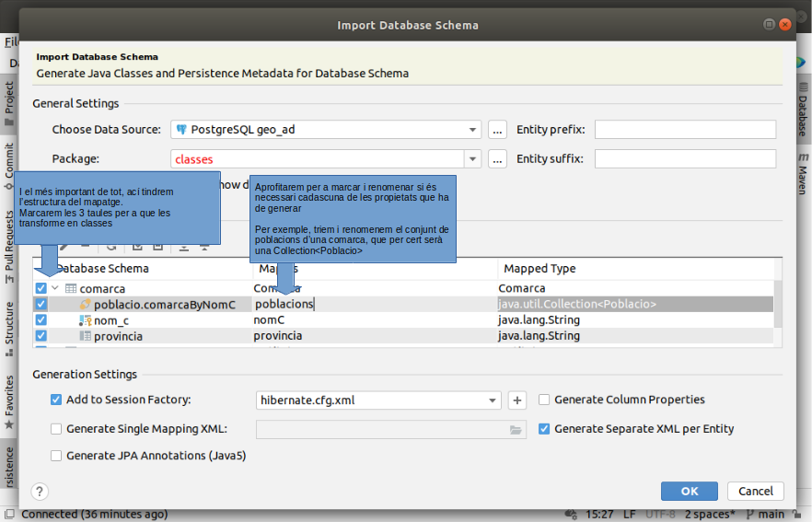Click the Entity suffix input field
Image resolution: width=812 pixels, height=522 pixels.
[685, 159]
